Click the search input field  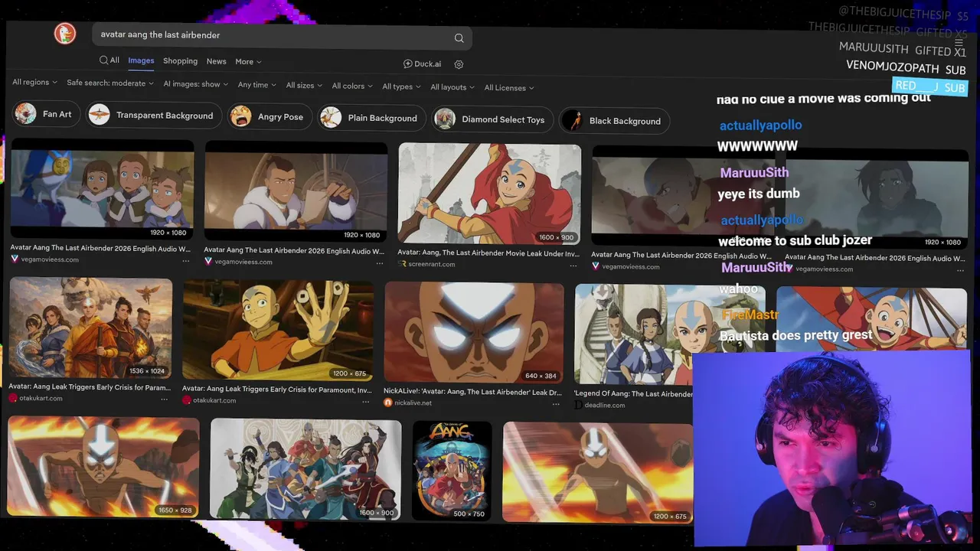click(x=281, y=36)
